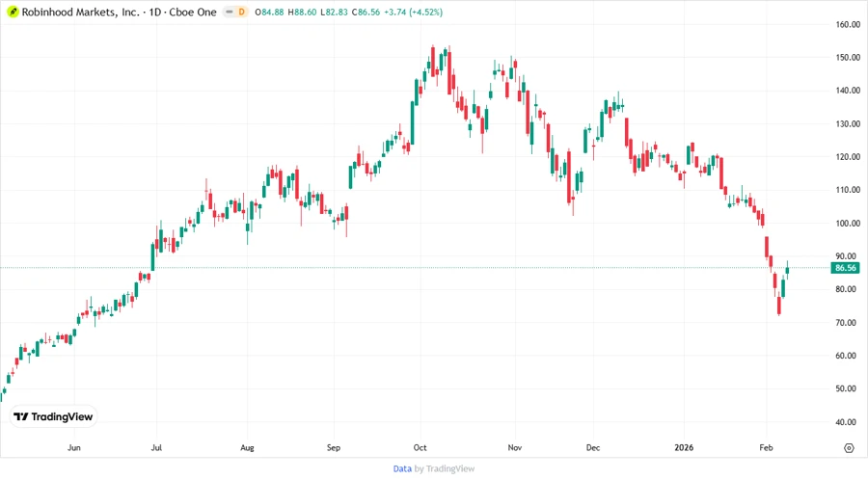Click the 130.00 price axis label
This screenshot has width=868, height=480.
(x=848, y=124)
